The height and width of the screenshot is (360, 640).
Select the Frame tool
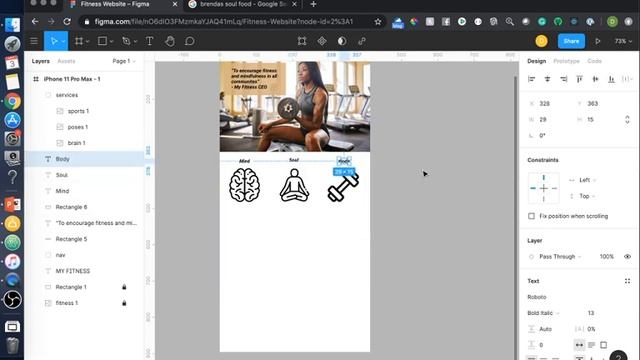tap(78, 41)
